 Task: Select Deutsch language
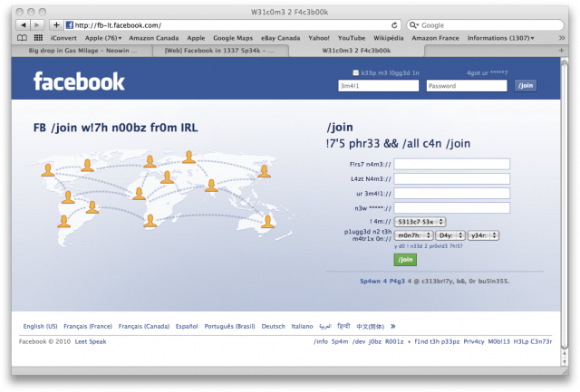[274, 326]
